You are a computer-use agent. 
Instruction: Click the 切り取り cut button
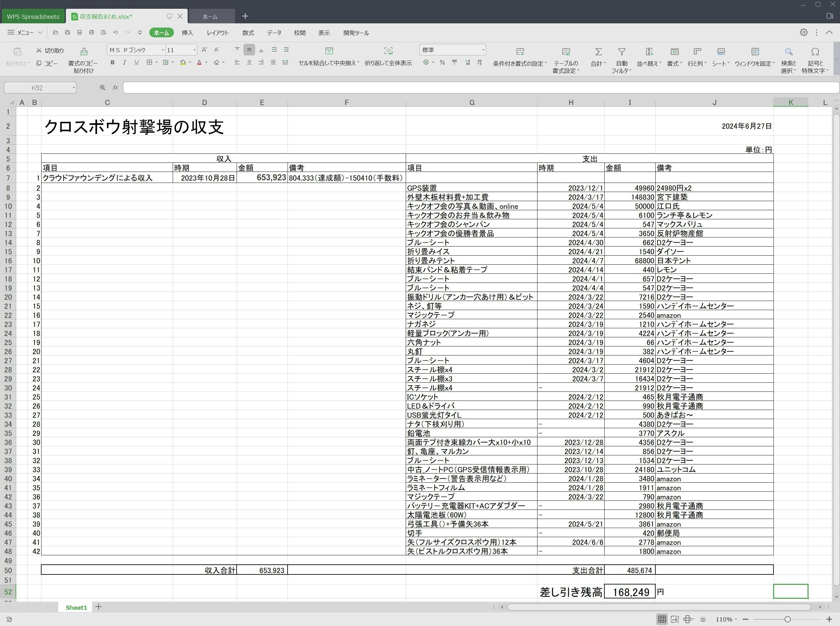click(50, 50)
